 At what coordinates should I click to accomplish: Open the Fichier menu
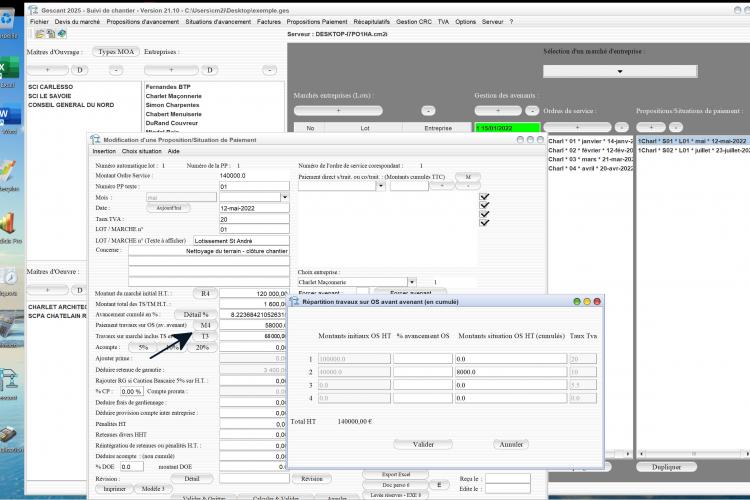point(39,22)
